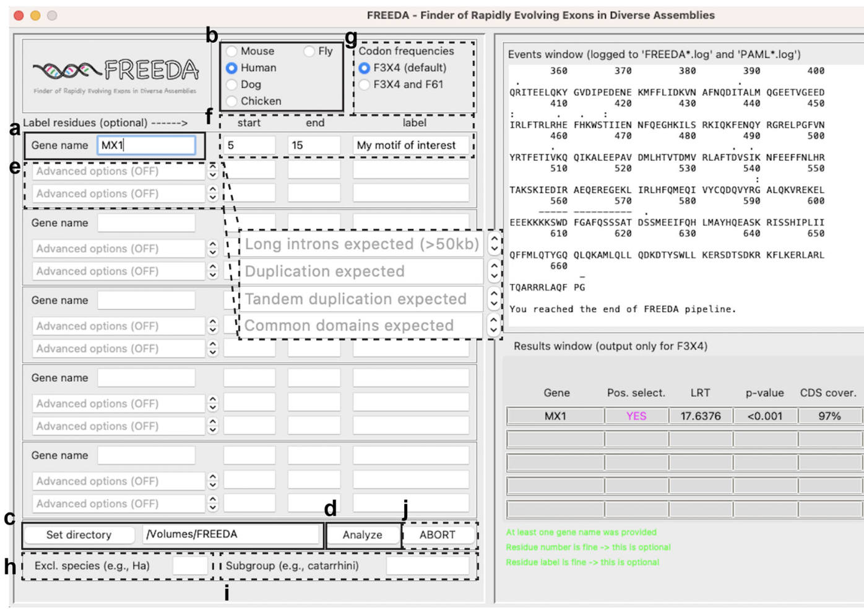This screenshot has width=864, height=616.
Task: Click the MX1 cell in results table
Action: pyautogui.click(x=556, y=416)
